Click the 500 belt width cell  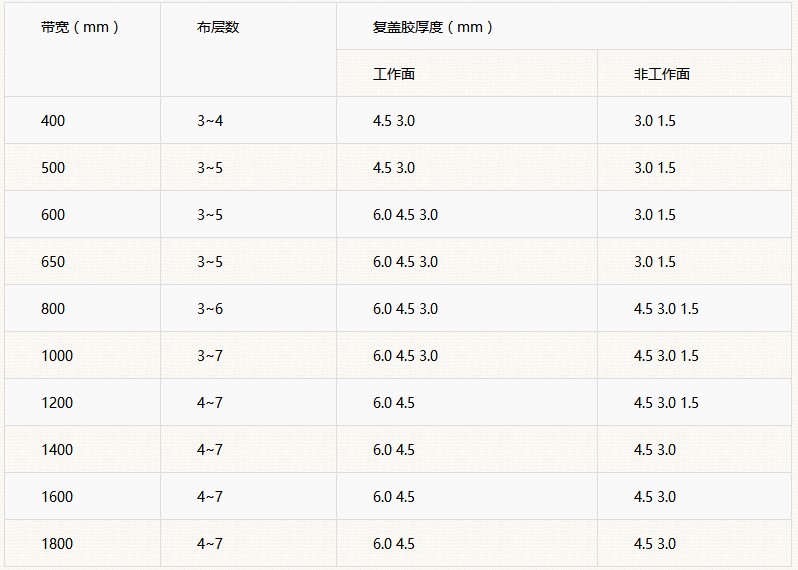click(82, 167)
